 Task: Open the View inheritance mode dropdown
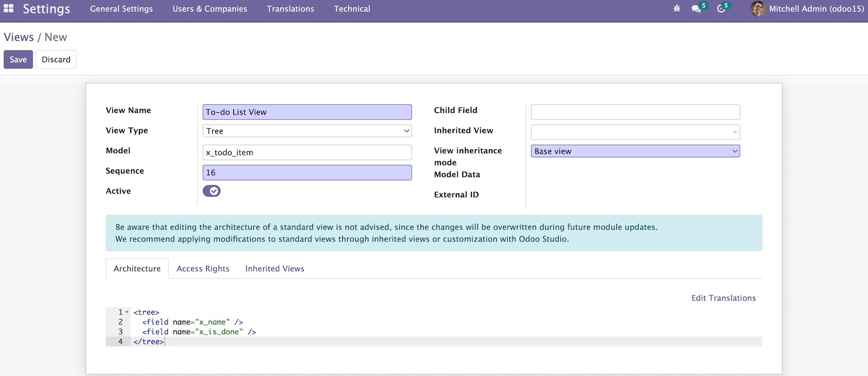coord(635,151)
